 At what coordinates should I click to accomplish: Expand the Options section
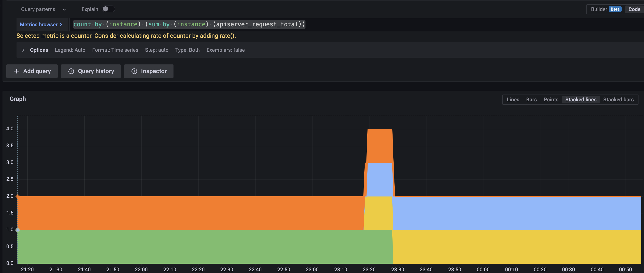(x=39, y=50)
